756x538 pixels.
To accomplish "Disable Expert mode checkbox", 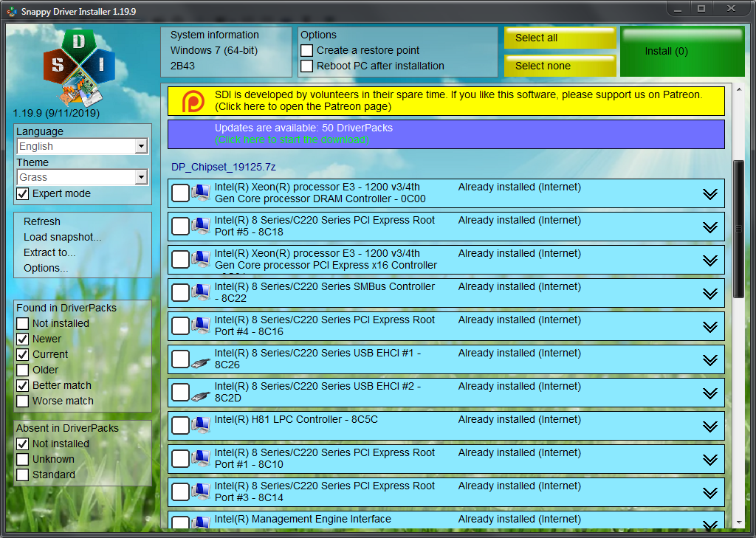I will coord(23,194).
